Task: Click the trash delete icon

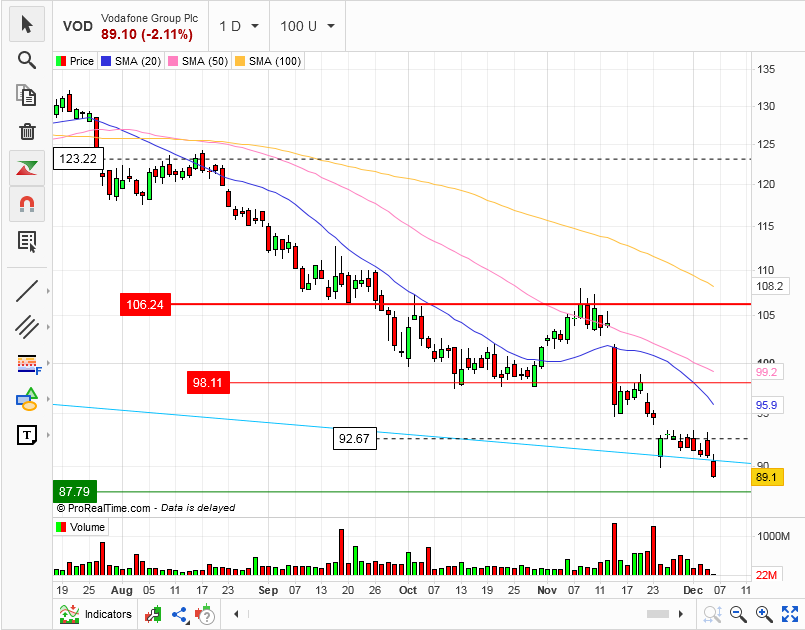Action: click(27, 131)
